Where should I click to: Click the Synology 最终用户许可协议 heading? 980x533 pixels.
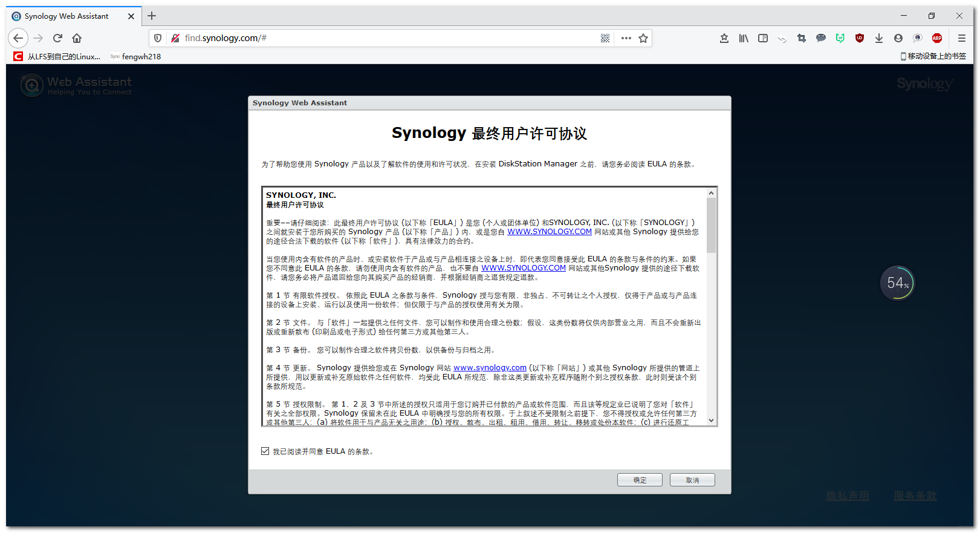tap(489, 133)
